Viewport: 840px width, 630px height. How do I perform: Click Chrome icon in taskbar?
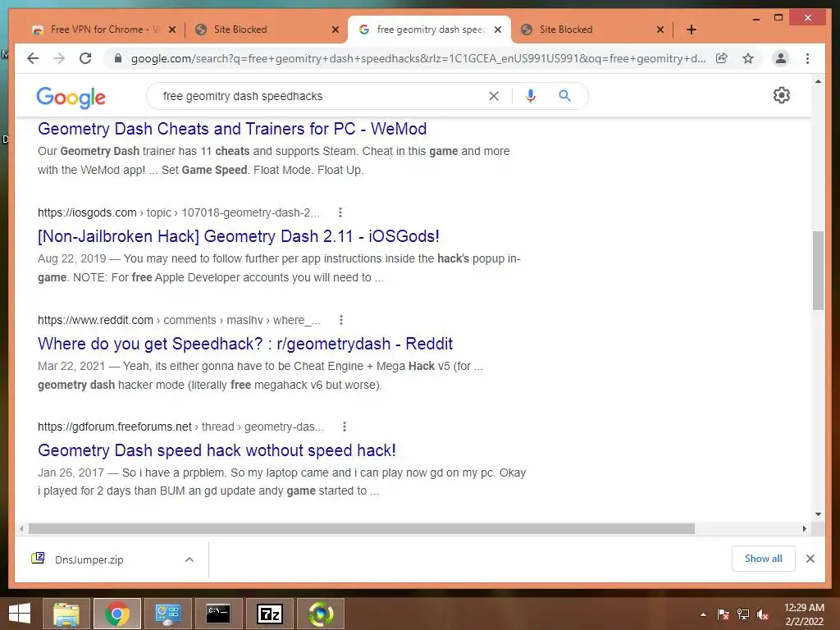coord(117,614)
